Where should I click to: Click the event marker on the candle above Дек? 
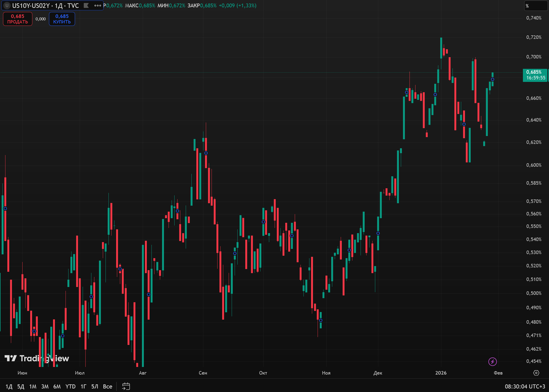(378, 233)
